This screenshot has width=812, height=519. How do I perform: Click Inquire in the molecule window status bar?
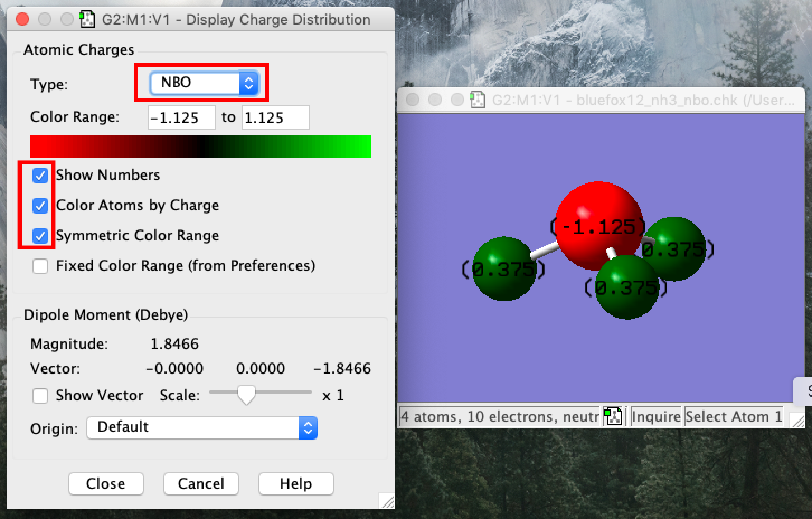tap(655, 417)
